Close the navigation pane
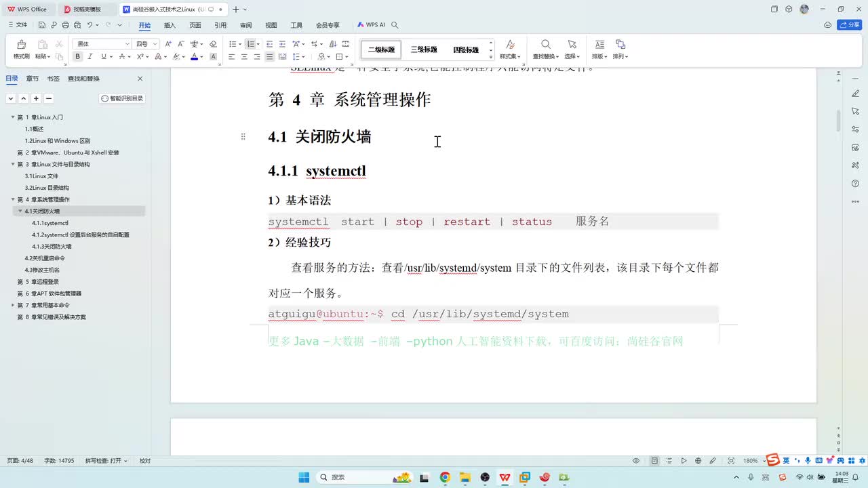Viewport: 868px width, 488px height. pyautogui.click(x=140, y=79)
